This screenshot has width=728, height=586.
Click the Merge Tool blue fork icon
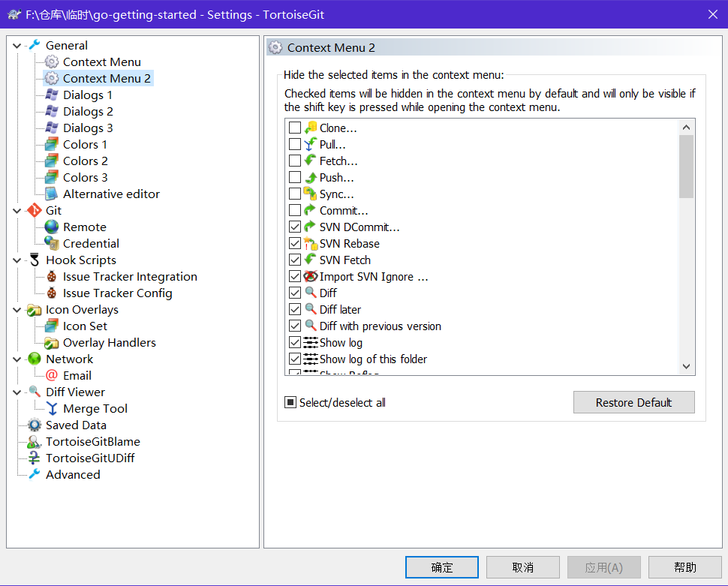point(52,409)
